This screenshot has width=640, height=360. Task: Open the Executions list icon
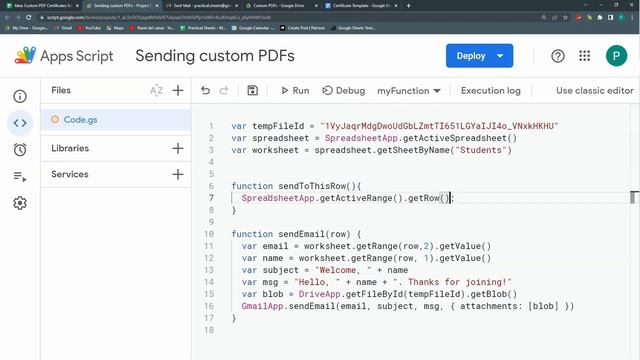[x=20, y=176]
